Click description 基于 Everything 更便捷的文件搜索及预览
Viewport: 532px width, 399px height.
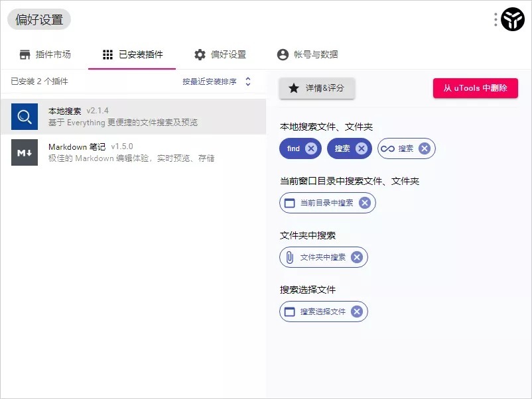pos(123,123)
